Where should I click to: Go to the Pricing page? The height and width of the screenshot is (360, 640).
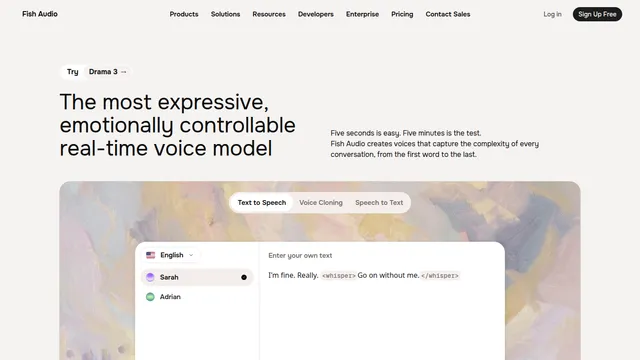point(402,14)
